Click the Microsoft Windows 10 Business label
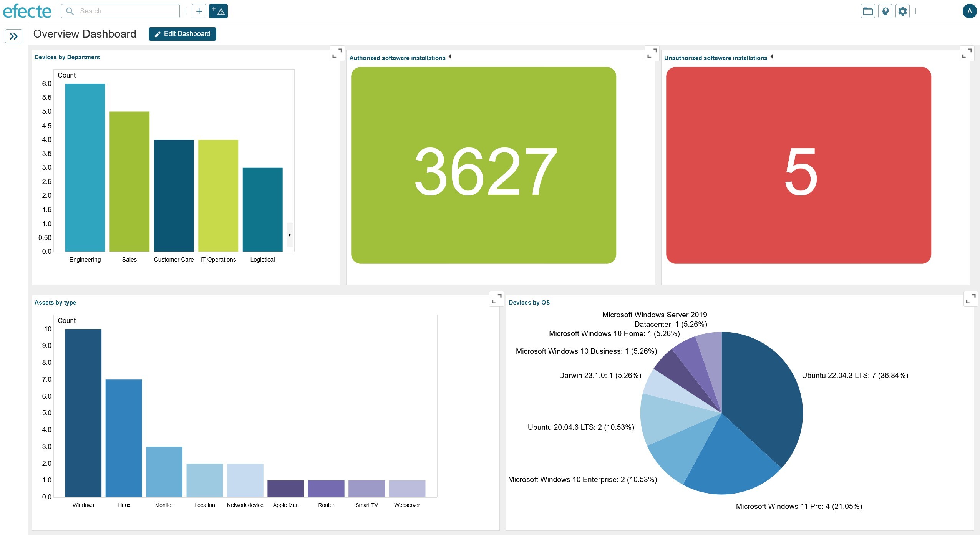This screenshot has height=535, width=980. [586, 351]
